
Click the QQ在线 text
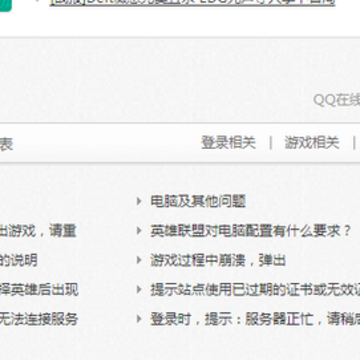(x=337, y=100)
